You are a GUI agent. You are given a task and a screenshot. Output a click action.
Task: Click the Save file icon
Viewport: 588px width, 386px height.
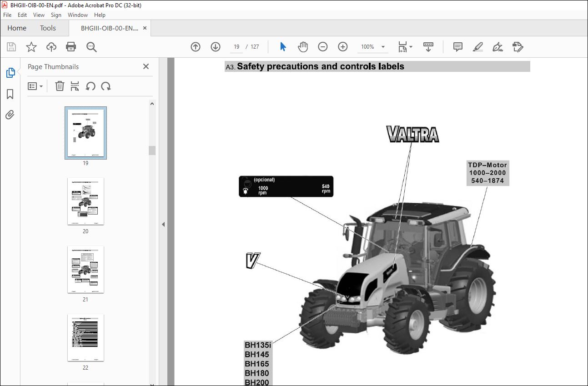(11, 47)
